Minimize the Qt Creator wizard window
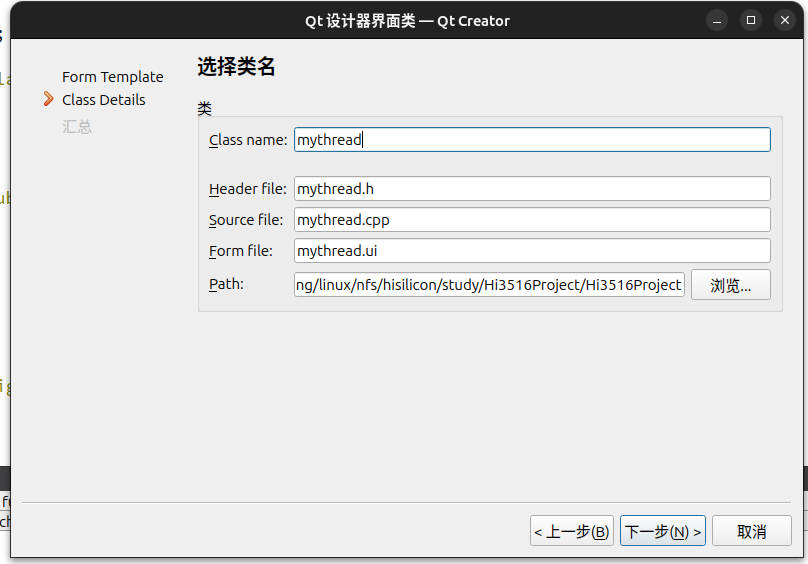808x564 pixels. 716,21
